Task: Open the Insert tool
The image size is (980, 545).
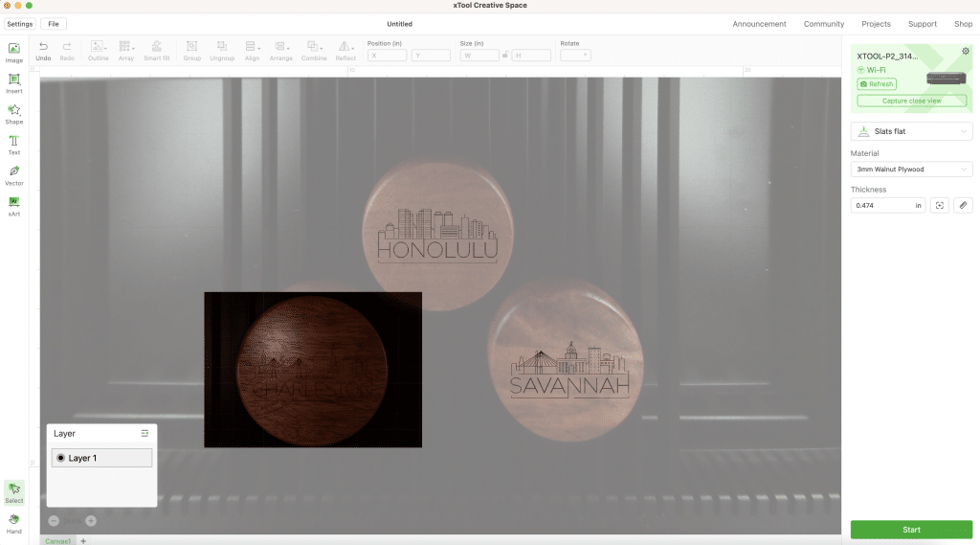Action: 13,83
